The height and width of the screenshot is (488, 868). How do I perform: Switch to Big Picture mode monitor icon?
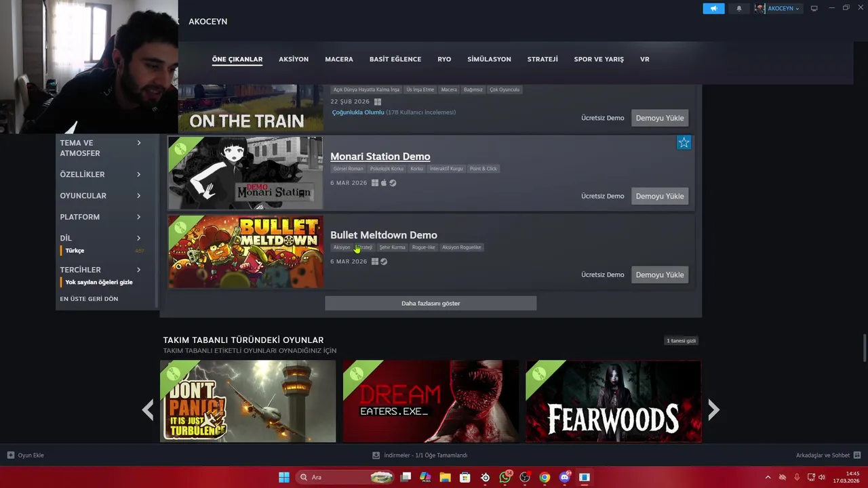coord(814,8)
